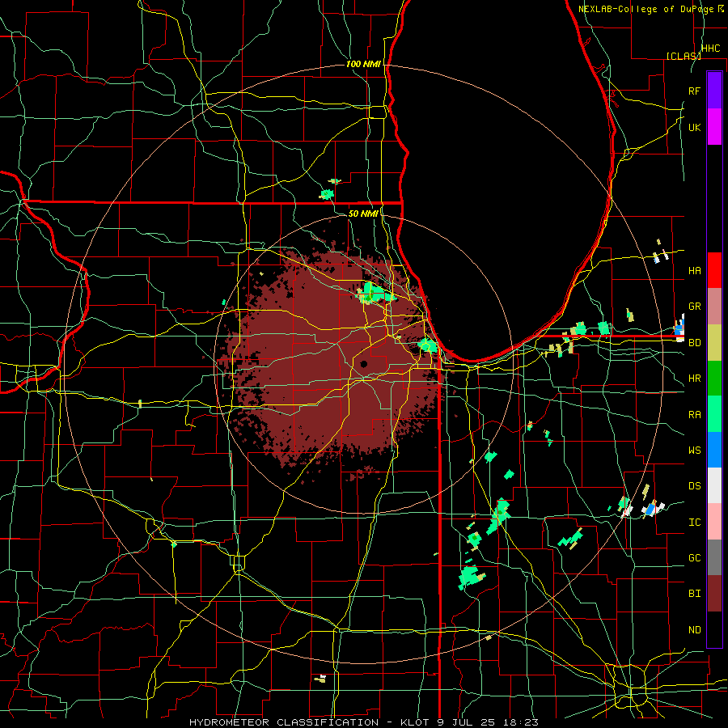Click the dark green HR legend swatch

714,379
